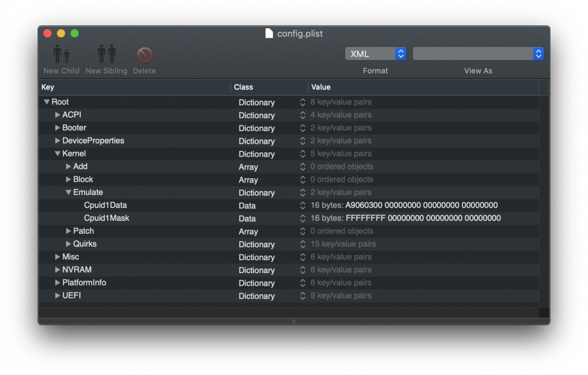Open class stepper for Kernel row
This screenshot has width=588, height=375.
coord(303,154)
